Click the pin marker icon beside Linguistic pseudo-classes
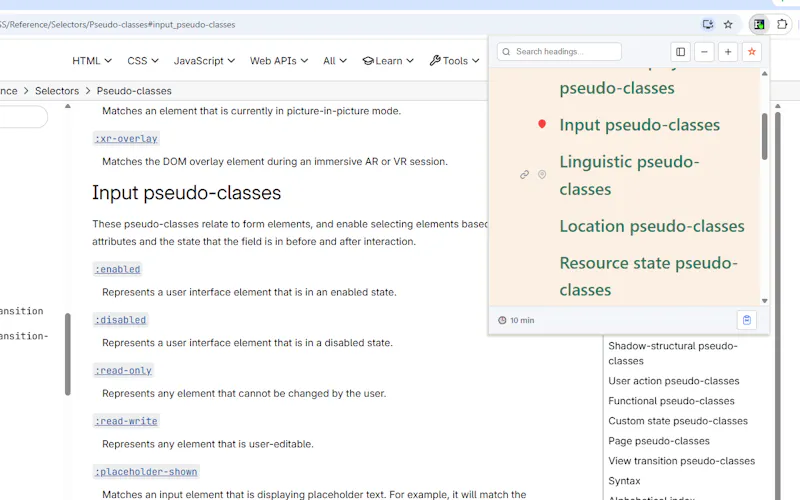The image size is (800, 500). click(542, 175)
